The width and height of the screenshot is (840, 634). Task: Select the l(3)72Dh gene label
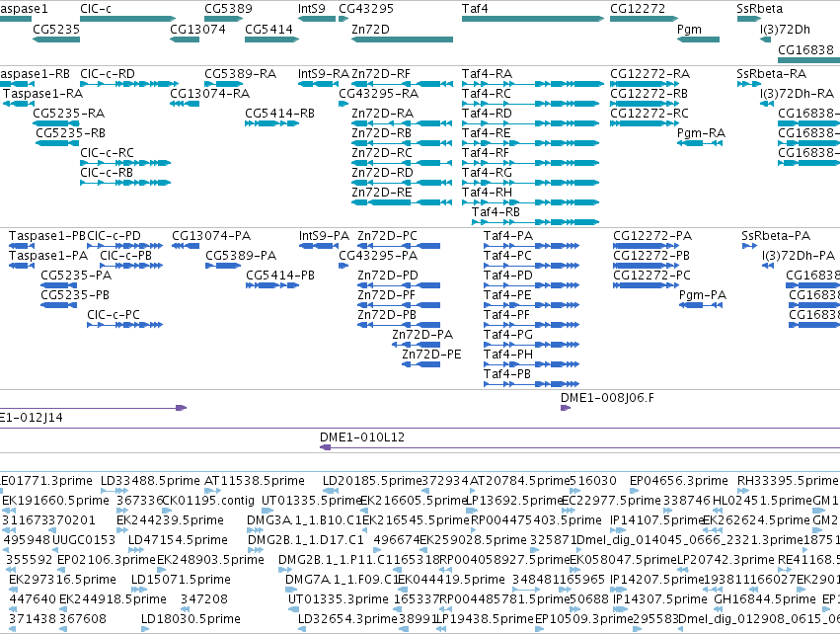click(x=786, y=30)
